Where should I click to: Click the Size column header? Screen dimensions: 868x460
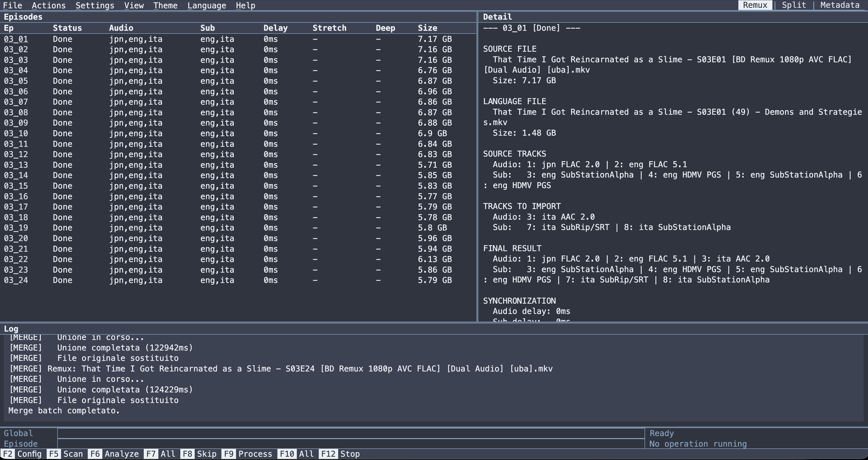click(x=428, y=28)
